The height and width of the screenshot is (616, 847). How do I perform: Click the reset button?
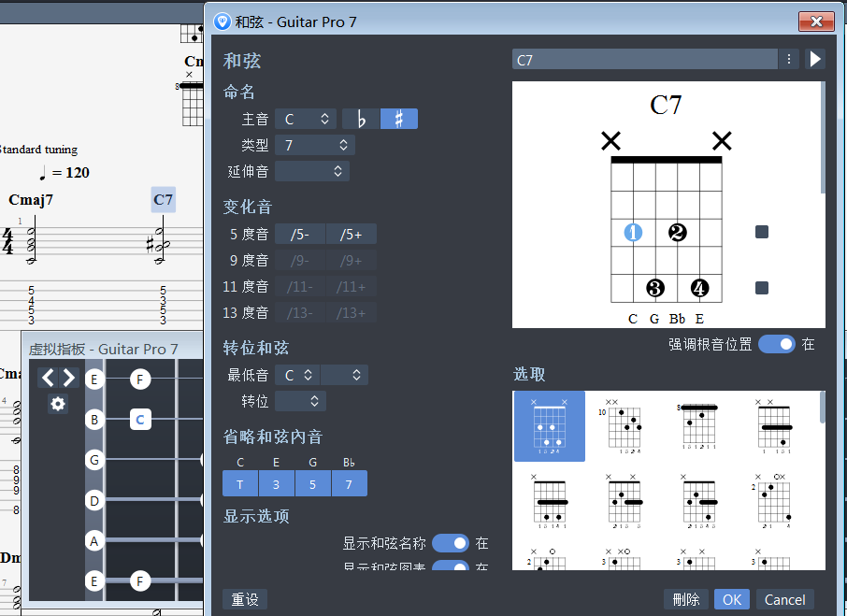245,599
